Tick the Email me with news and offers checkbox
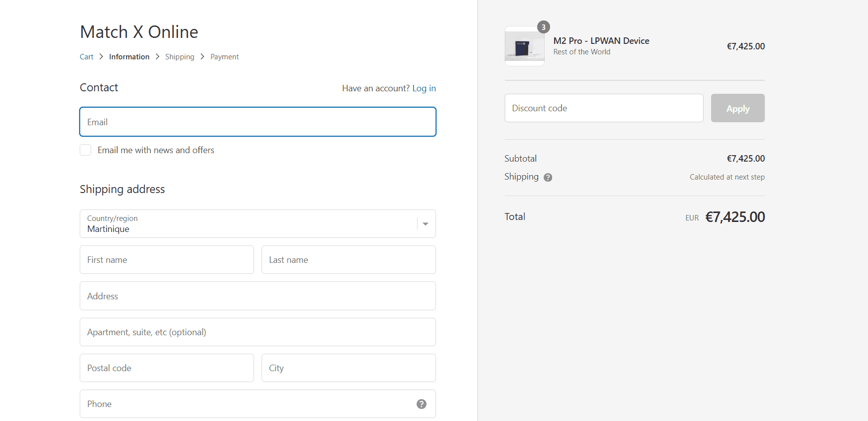 [x=86, y=150]
